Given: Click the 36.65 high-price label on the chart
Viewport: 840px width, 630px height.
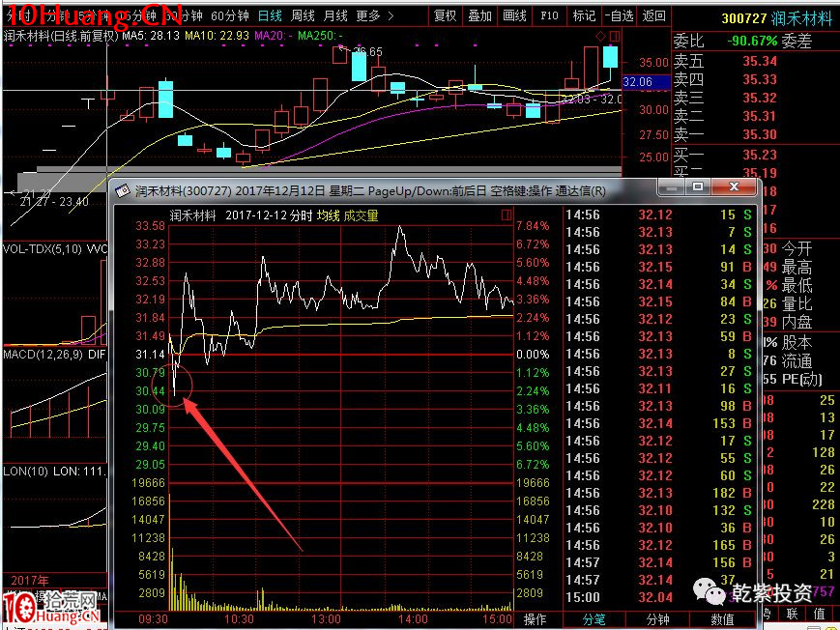Looking at the screenshot, I should (x=367, y=52).
